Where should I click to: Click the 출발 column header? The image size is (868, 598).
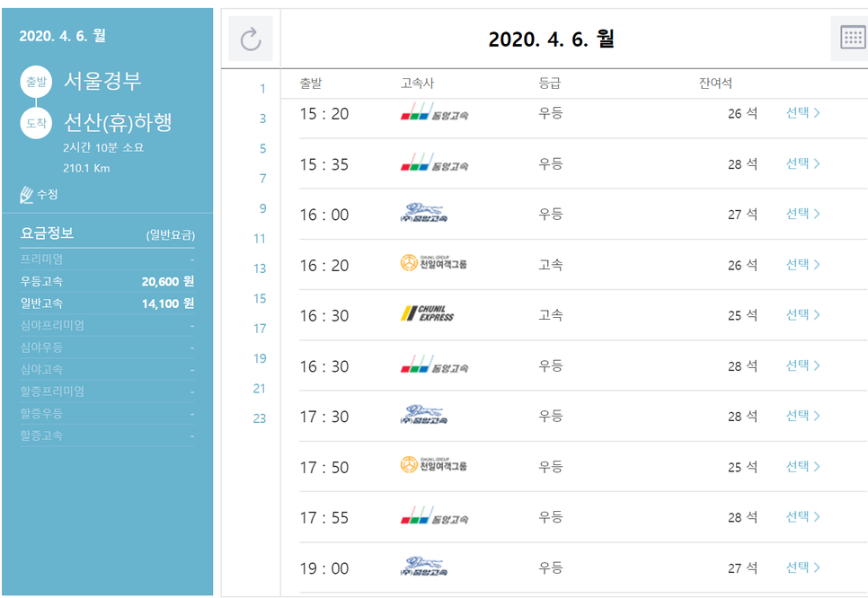(311, 83)
